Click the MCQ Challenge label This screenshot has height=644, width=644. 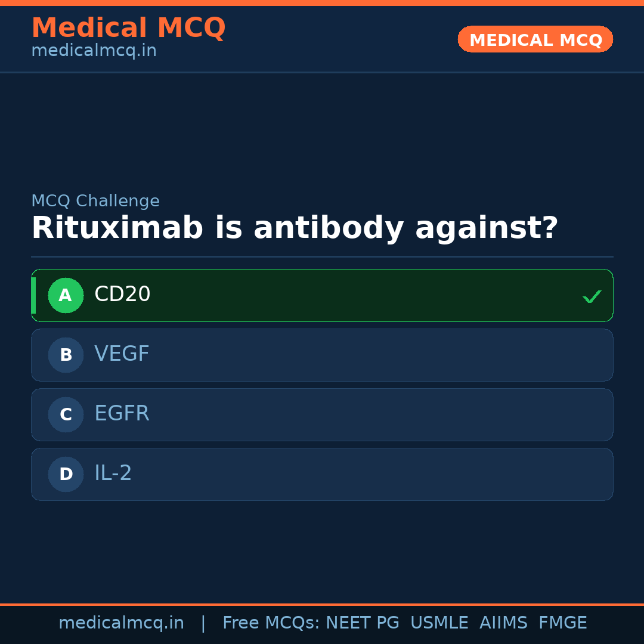95,202
